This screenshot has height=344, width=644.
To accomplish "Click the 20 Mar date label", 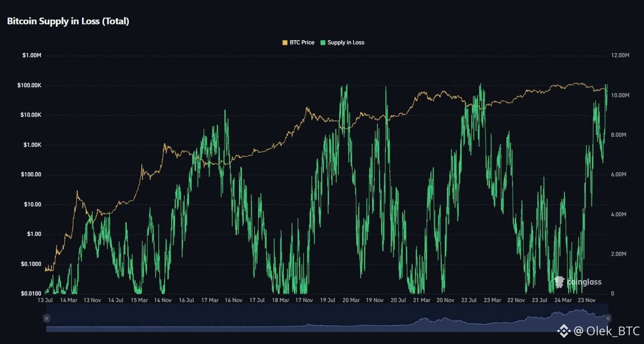I will click(x=352, y=300).
